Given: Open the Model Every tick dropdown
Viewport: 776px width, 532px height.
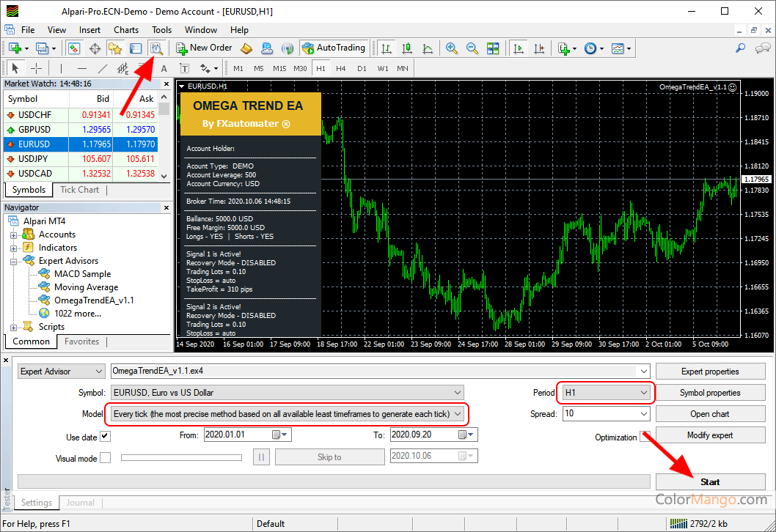Looking at the screenshot, I should (x=287, y=414).
